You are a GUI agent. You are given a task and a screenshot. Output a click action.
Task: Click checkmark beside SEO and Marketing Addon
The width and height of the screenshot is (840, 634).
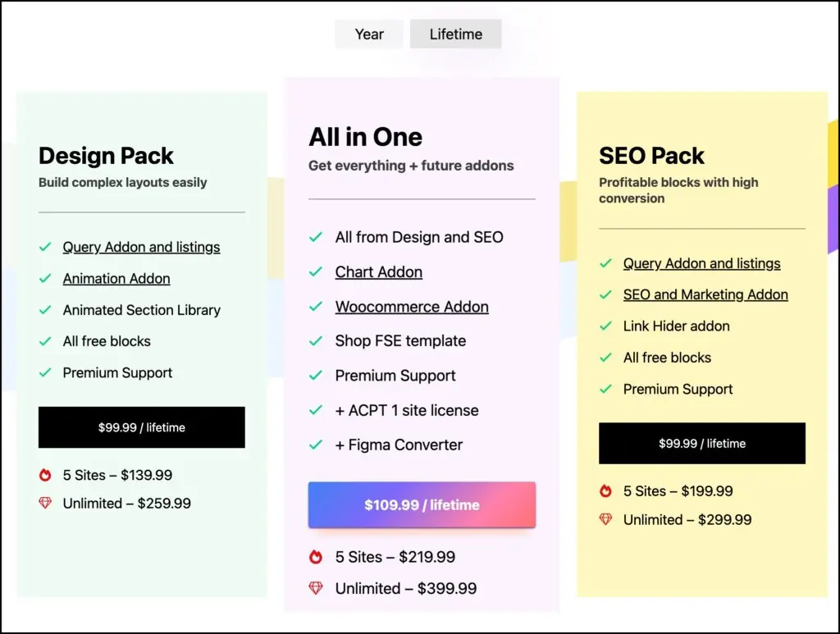606,294
